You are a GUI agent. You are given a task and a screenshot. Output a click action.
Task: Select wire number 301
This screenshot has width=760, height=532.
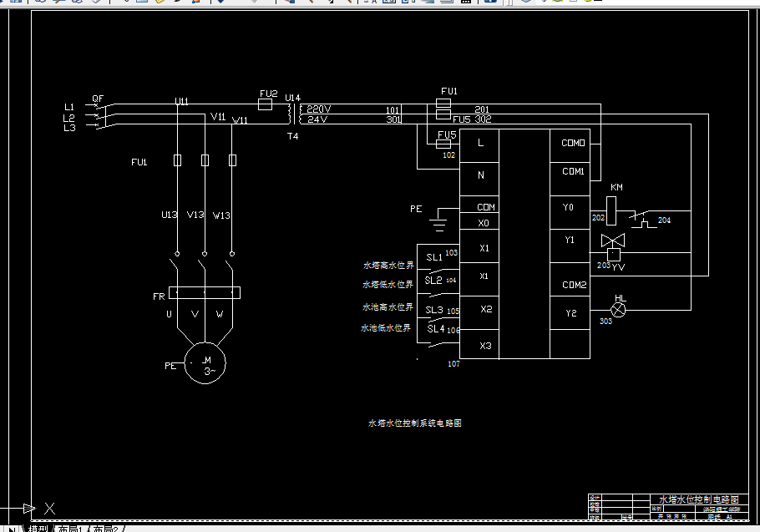(393, 119)
